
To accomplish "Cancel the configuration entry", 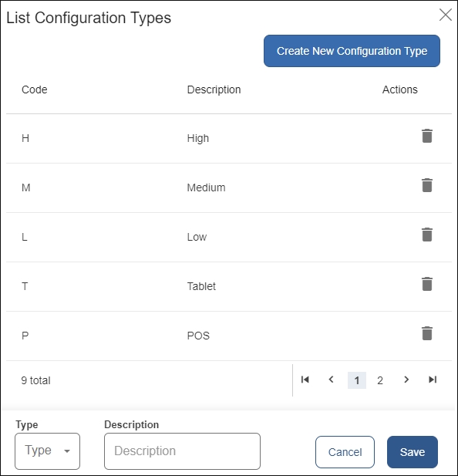I will coord(345,452).
